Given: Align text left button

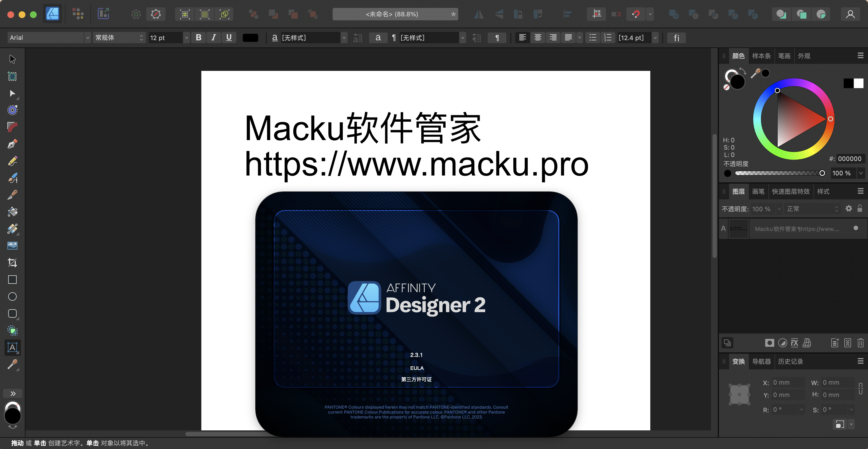Looking at the screenshot, I should tap(523, 37).
